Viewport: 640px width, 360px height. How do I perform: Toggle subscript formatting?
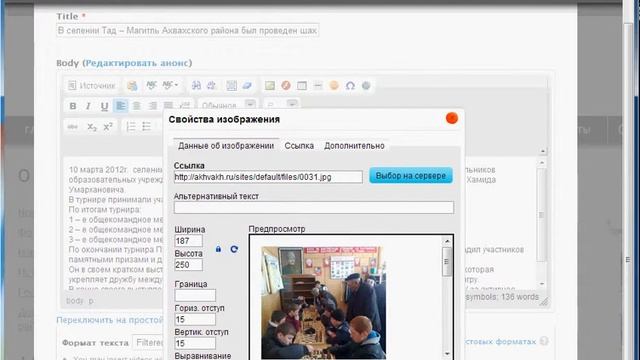click(x=92, y=127)
